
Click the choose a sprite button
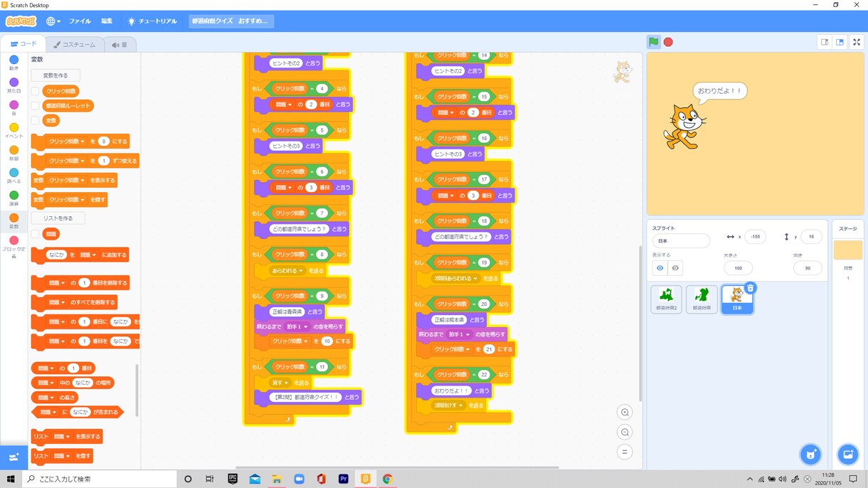coord(810,454)
